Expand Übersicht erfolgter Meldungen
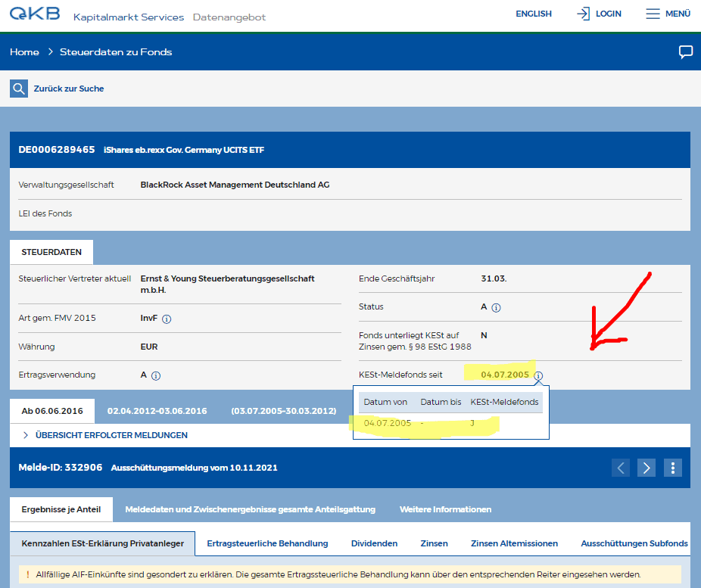This screenshot has width=701, height=588. coord(111,435)
